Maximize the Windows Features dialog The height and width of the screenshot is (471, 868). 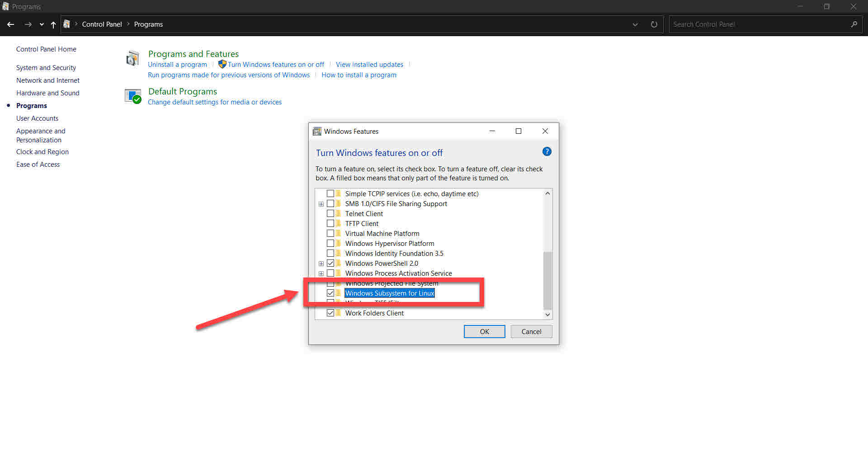coord(519,131)
